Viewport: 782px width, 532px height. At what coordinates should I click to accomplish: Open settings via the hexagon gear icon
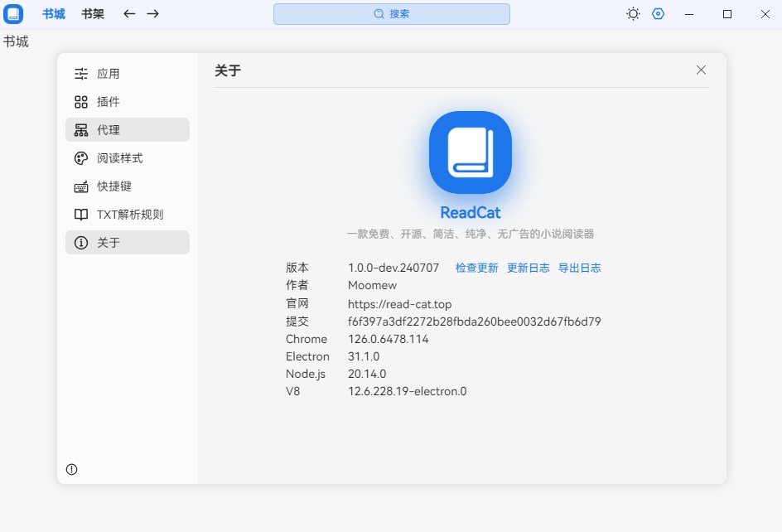659,14
